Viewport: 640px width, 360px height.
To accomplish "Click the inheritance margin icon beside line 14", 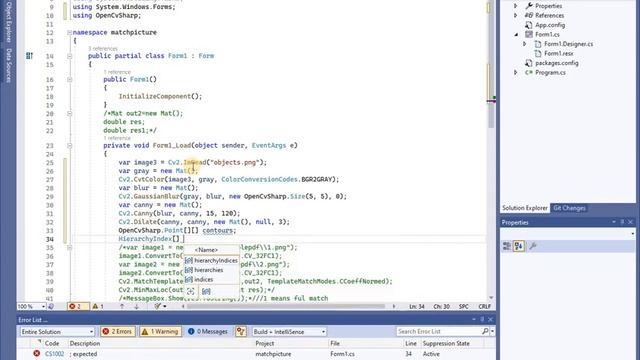I will pos(29,56).
